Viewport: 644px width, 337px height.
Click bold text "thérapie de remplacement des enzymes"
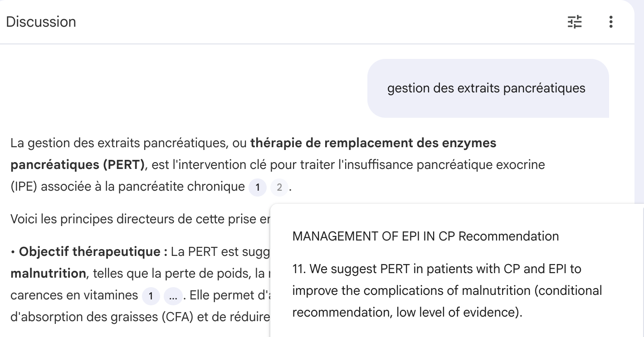[x=373, y=143]
